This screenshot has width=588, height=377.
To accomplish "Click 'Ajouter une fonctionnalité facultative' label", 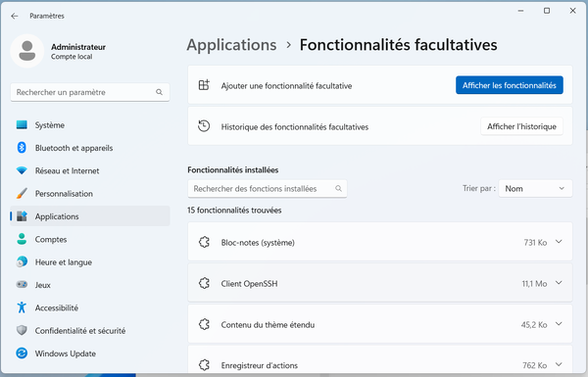I will (x=286, y=86).
